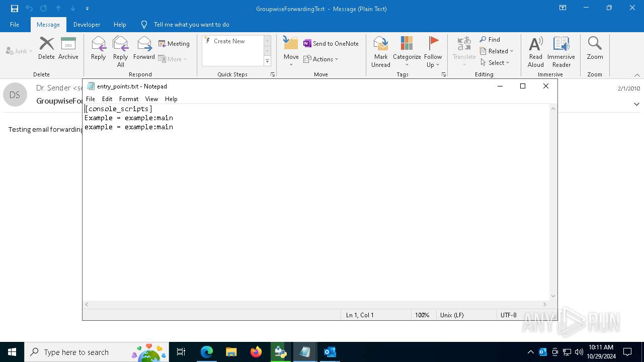This screenshot has width=644, height=362.
Task: Mark the message as Unread
Action: point(381,51)
